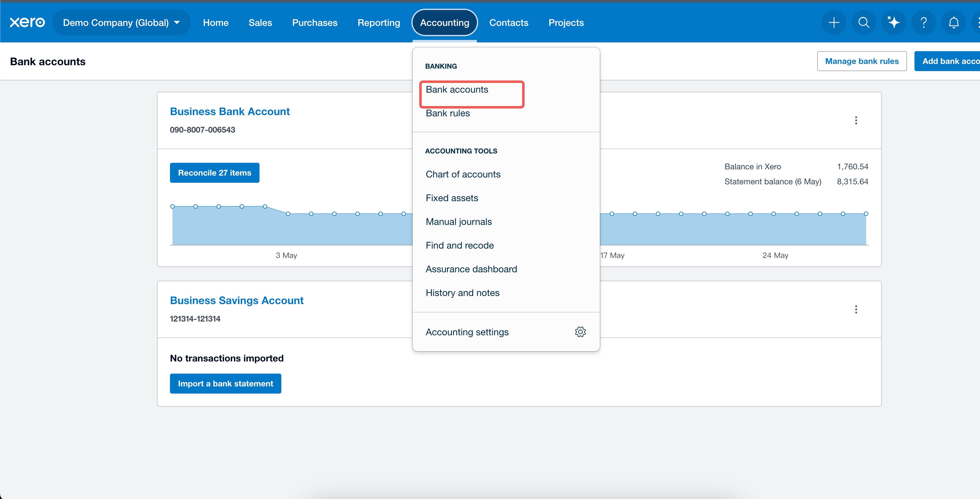
Task: Open the Projects menu
Action: [566, 22]
